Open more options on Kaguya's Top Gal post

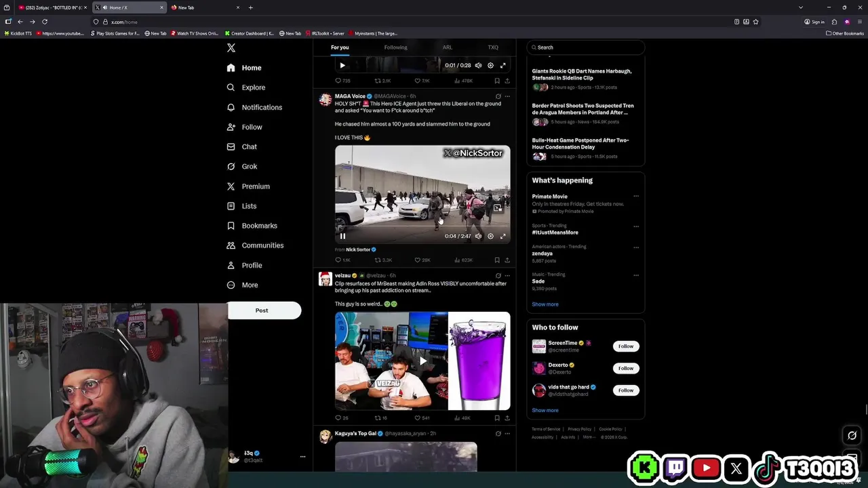[x=507, y=434]
